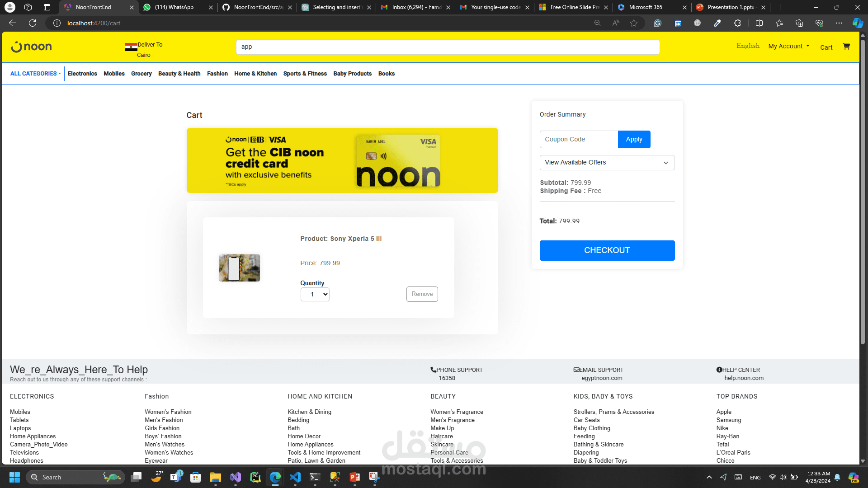Switch language via English link
Image resolution: width=868 pixels, height=488 pixels.
tap(748, 46)
